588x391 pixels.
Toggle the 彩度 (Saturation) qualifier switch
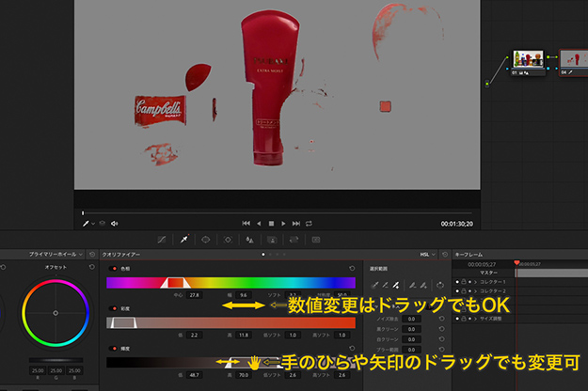115,308
